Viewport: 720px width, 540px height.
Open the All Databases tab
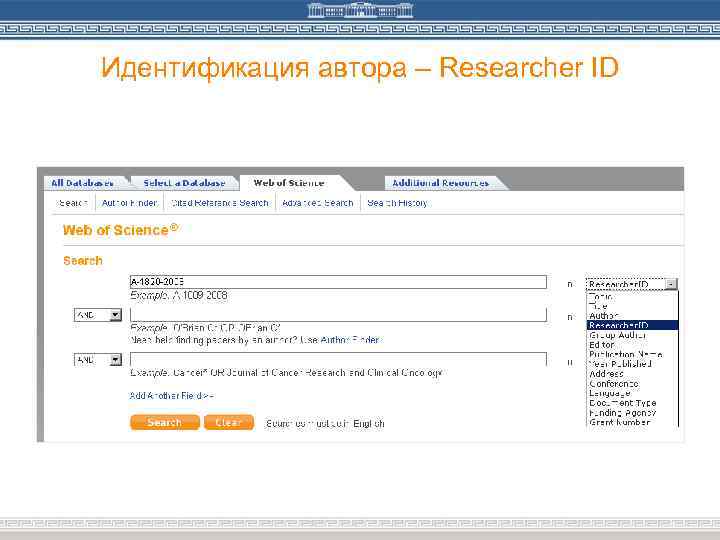tap(82, 183)
